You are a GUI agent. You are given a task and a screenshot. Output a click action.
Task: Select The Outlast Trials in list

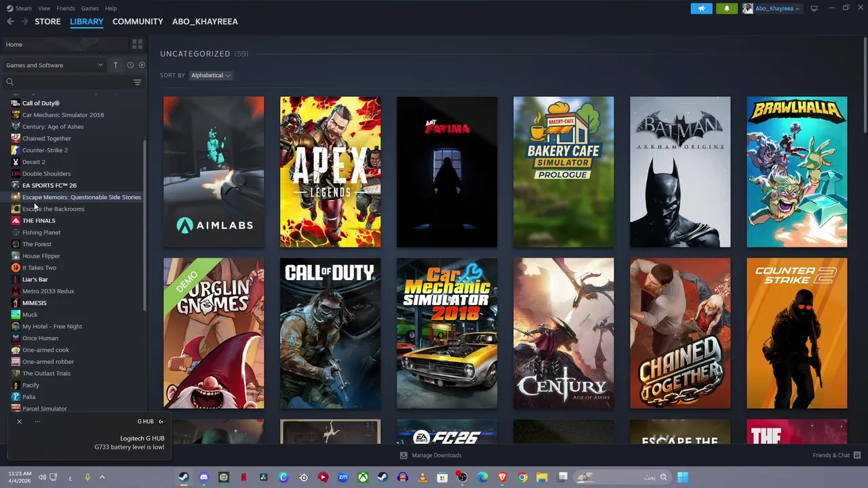(46, 373)
